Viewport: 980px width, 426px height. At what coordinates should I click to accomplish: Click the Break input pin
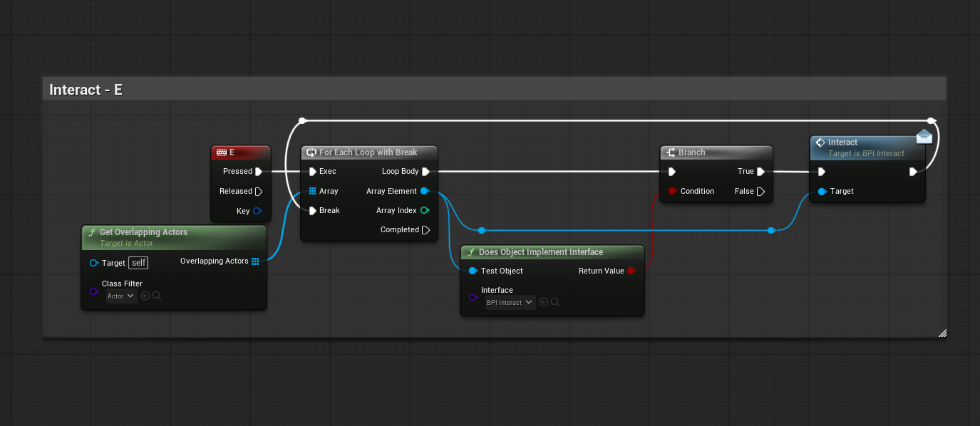[312, 211]
